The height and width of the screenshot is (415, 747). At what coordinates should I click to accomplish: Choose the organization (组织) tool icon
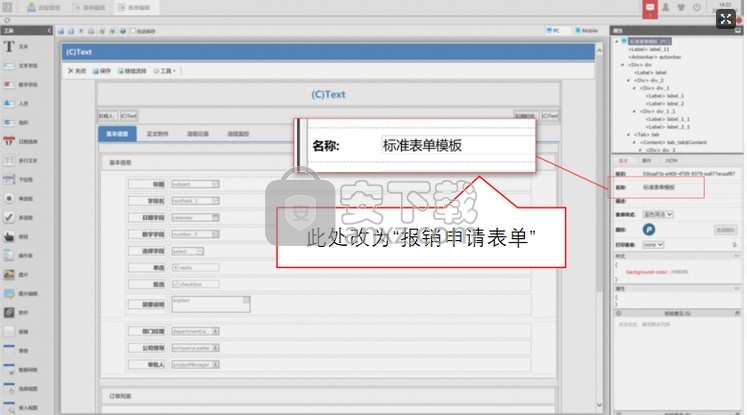click(x=9, y=122)
